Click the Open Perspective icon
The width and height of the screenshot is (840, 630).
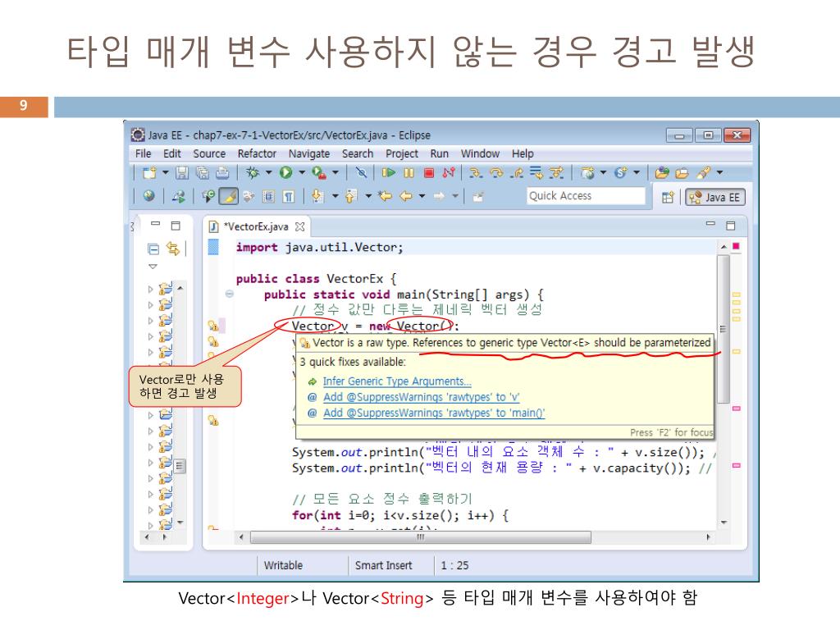point(668,197)
